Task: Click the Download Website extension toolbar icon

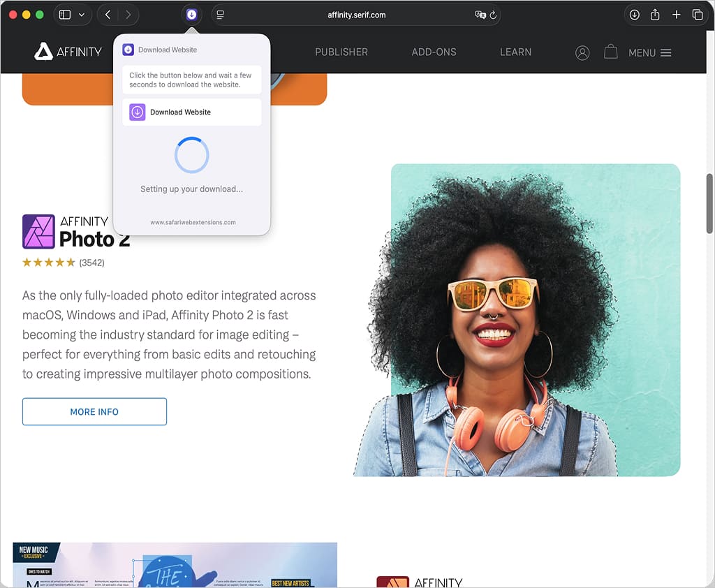Action: [191, 15]
